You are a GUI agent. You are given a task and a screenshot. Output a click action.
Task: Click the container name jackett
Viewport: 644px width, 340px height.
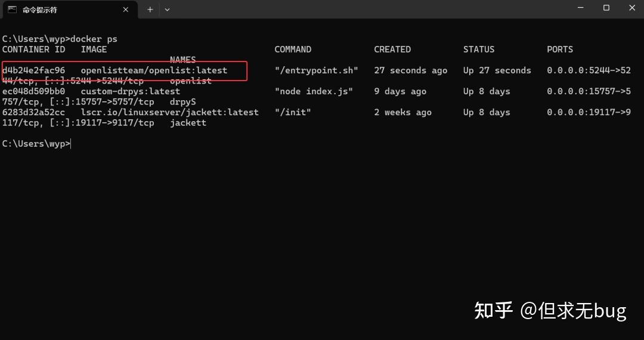pyautogui.click(x=188, y=123)
